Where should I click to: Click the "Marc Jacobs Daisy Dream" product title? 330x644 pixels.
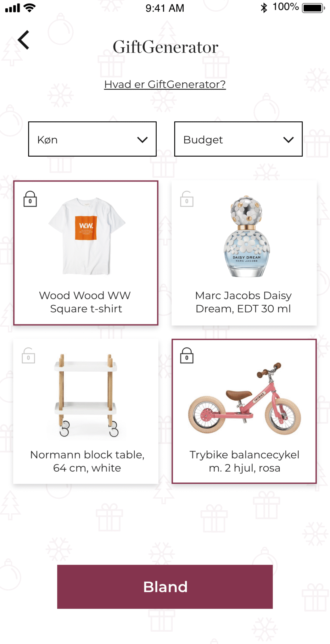tap(243, 302)
